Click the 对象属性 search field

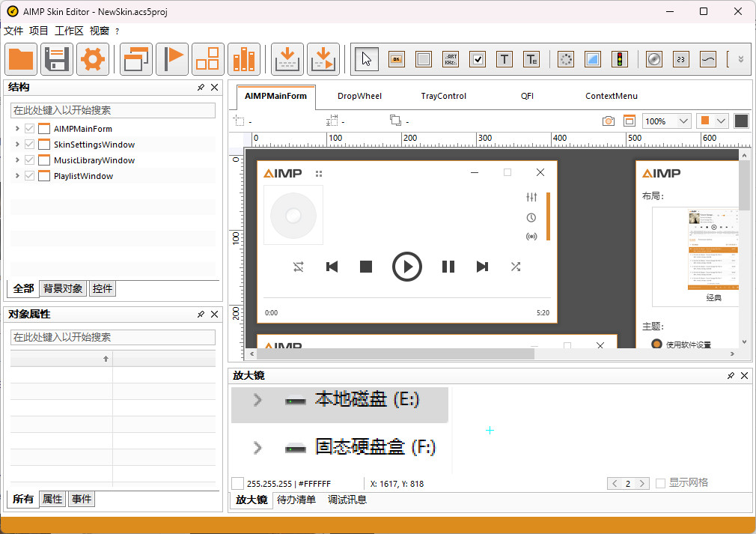pos(113,337)
